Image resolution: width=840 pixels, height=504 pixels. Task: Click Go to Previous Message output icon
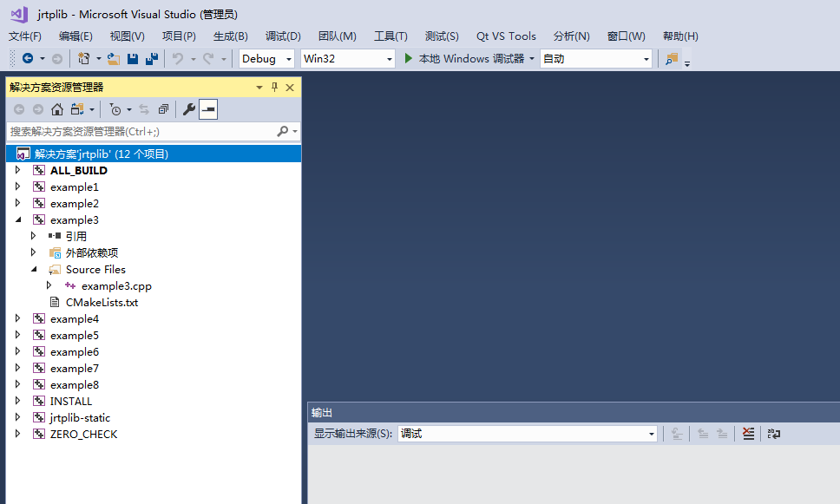tap(703, 433)
